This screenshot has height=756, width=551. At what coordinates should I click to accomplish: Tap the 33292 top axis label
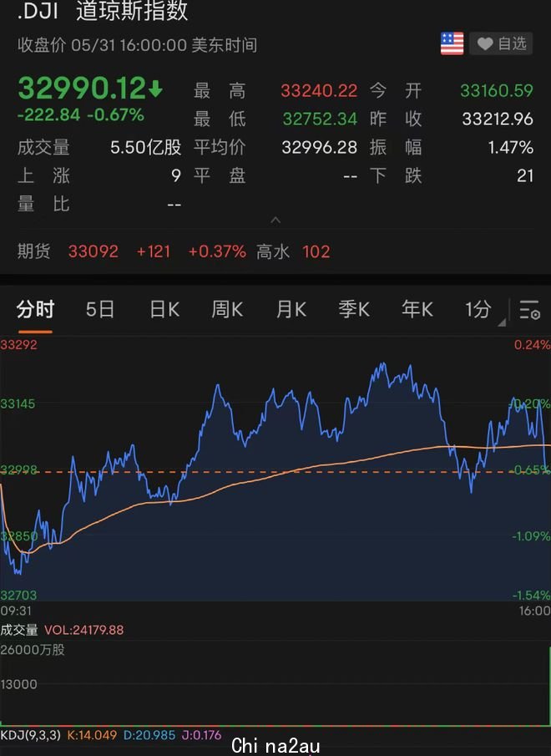18,345
